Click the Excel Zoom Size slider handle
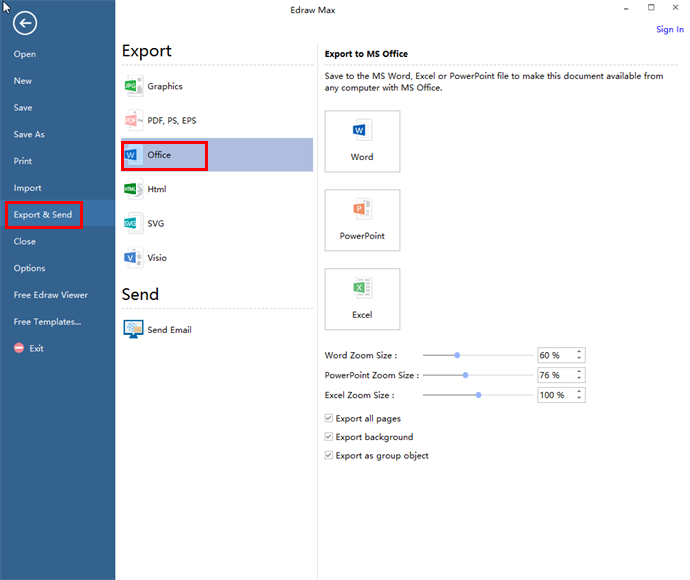690x580 pixels. pyautogui.click(x=478, y=395)
